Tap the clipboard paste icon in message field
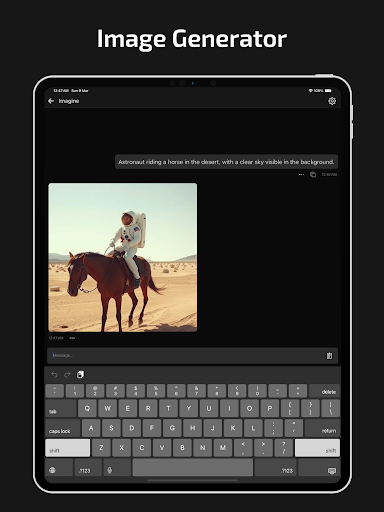384x512 pixels. [329, 356]
